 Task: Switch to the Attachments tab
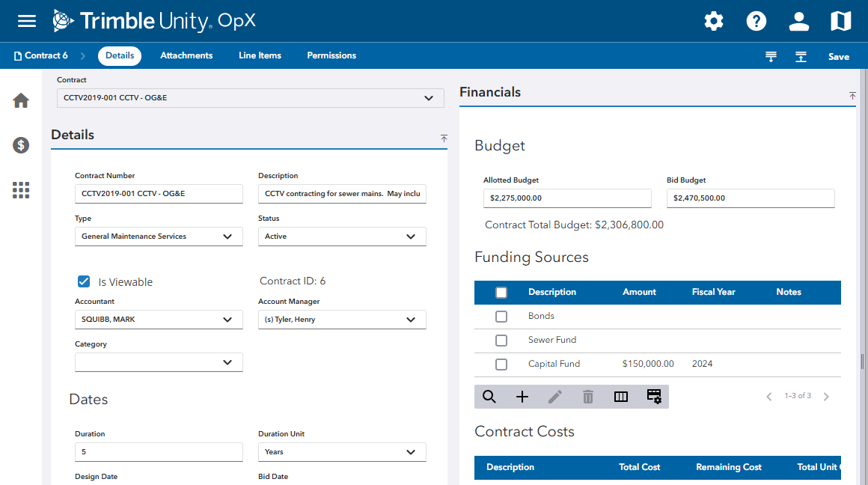[x=186, y=55]
